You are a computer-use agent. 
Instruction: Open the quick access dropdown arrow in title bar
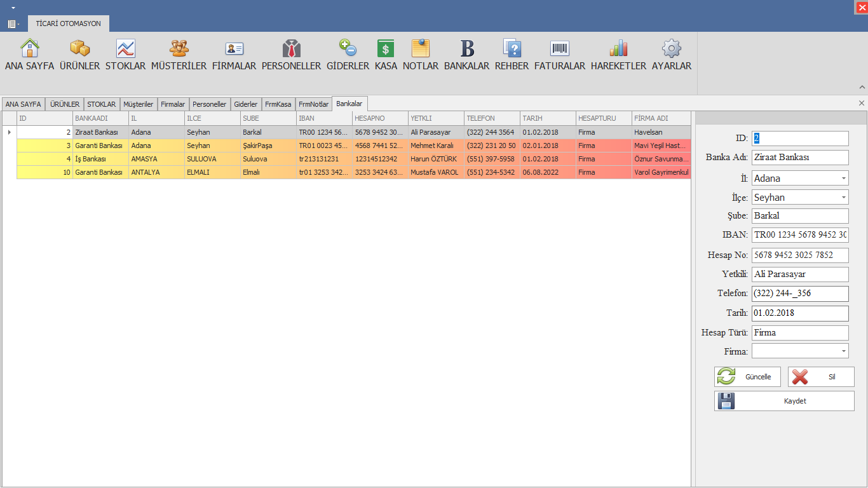tap(13, 8)
